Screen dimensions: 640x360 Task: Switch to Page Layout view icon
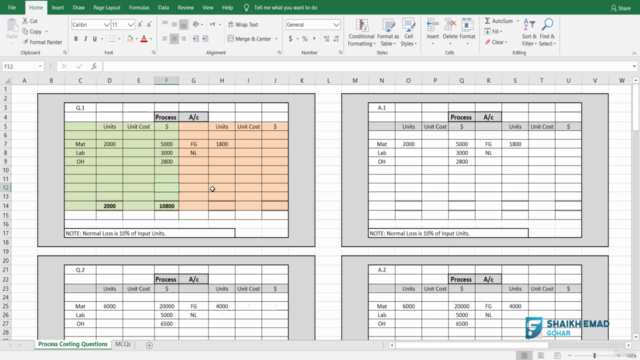click(x=541, y=356)
